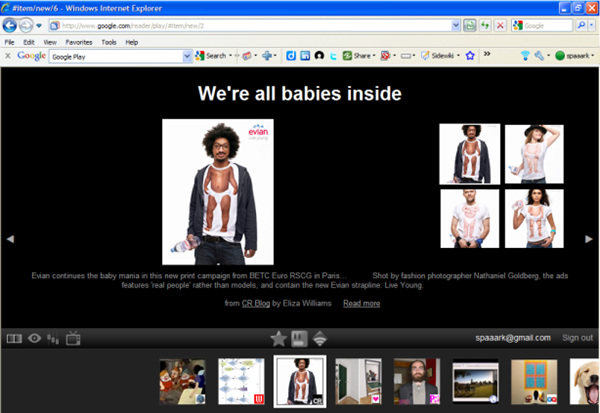Click the blue star Bookmarks toolbar icon

[x=470, y=56]
